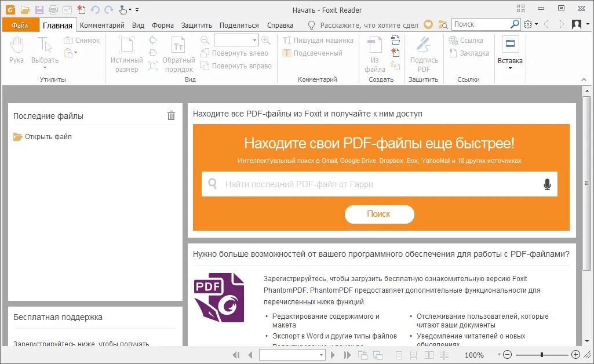
Task: Collapse the ribbon with the chevron arrow
Action: click(584, 79)
